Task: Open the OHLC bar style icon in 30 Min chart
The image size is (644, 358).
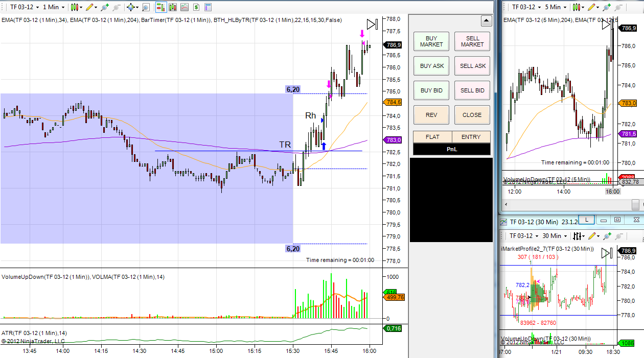Action: (578, 236)
